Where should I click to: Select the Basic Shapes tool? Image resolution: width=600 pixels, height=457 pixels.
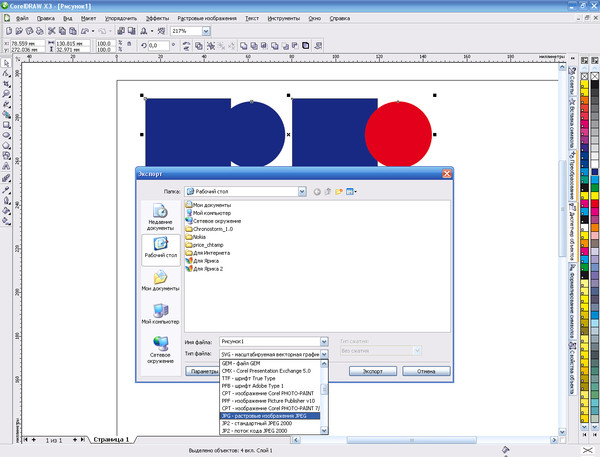tap(6, 156)
